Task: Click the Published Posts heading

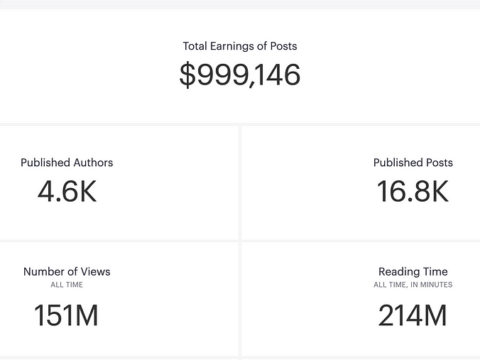Action: tap(413, 162)
